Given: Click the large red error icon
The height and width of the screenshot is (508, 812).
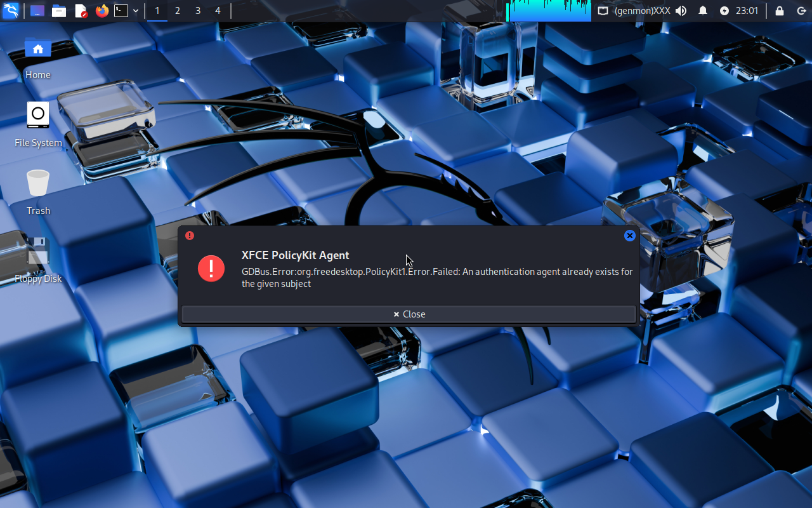Looking at the screenshot, I should [211, 269].
